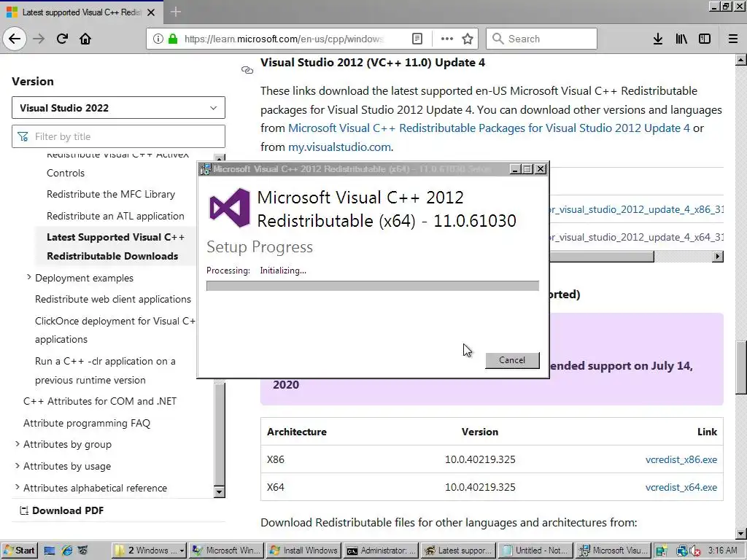Open the library bookmarks icon
This screenshot has height=560, width=747.
tap(681, 39)
